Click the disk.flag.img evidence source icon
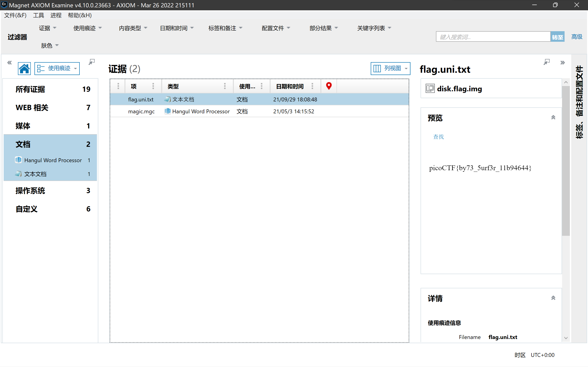 click(x=430, y=88)
